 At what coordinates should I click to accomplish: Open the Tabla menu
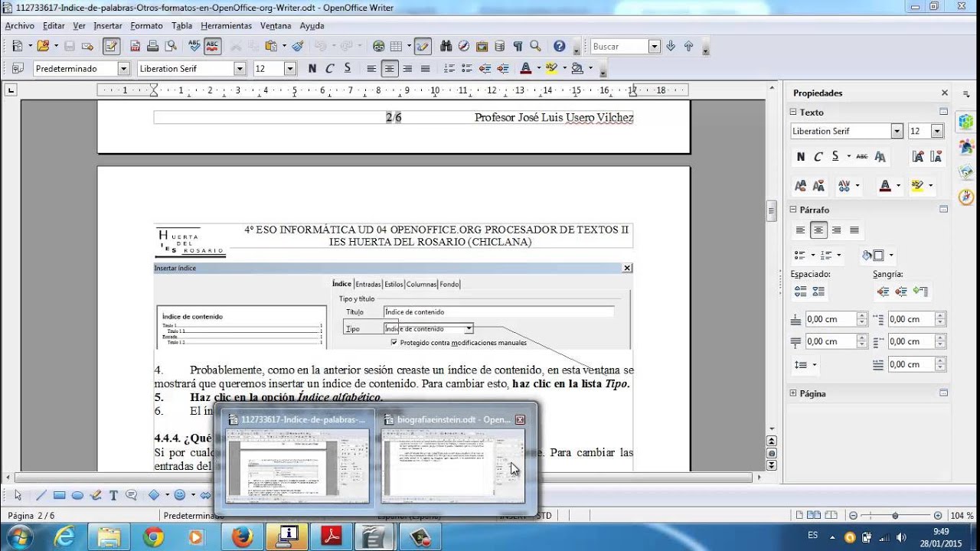(x=181, y=25)
